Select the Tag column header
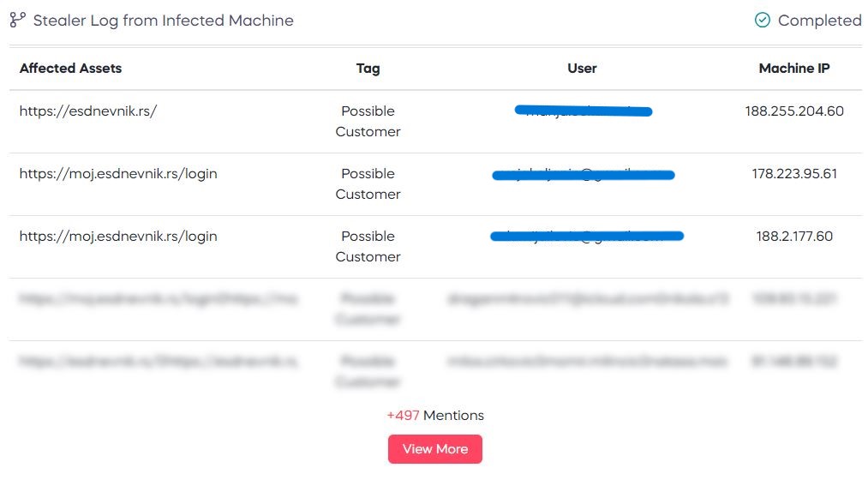This screenshot has width=868, height=480. (x=368, y=68)
